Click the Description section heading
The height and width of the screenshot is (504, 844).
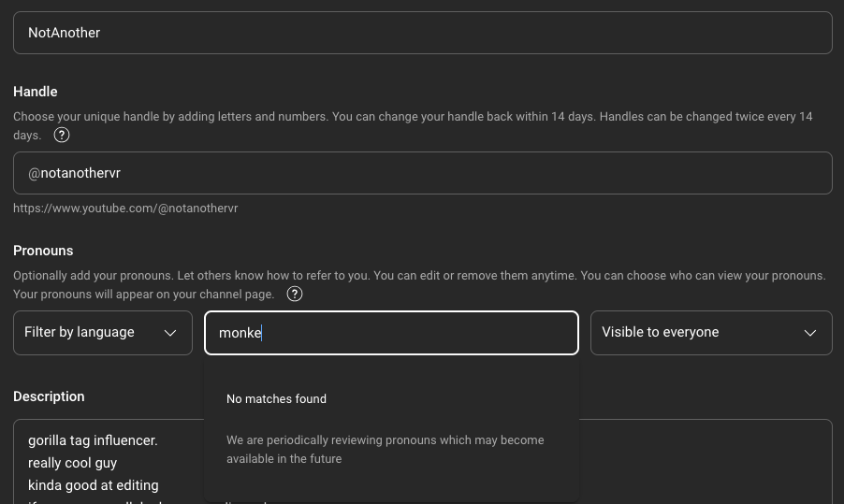[49, 396]
